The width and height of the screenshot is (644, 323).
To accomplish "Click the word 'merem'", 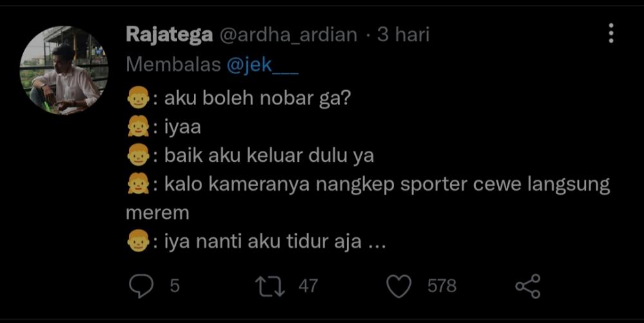I will pos(157,213).
